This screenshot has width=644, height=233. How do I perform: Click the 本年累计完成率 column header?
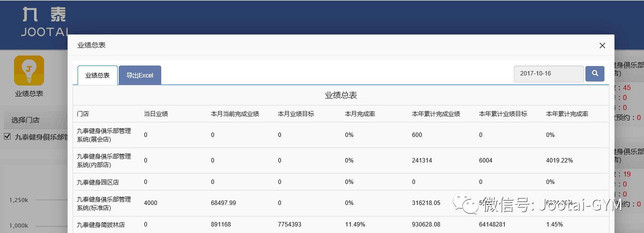[567, 114]
